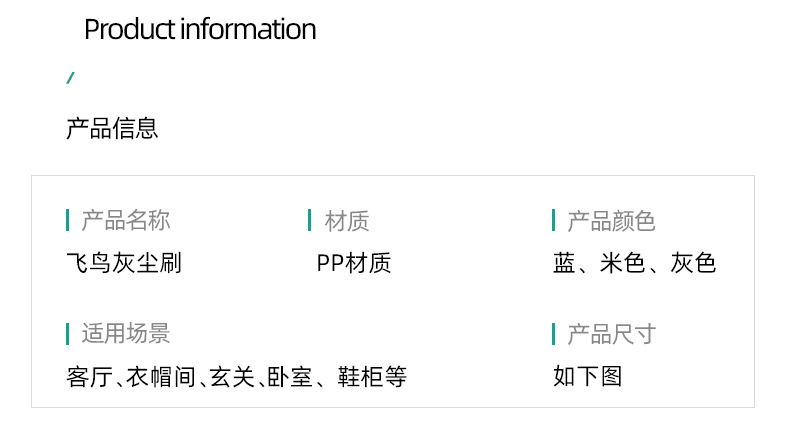Click the green bar beside 产品名称
This screenshot has width=790, height=434.
pyautogui.click(x=67, y=220)
